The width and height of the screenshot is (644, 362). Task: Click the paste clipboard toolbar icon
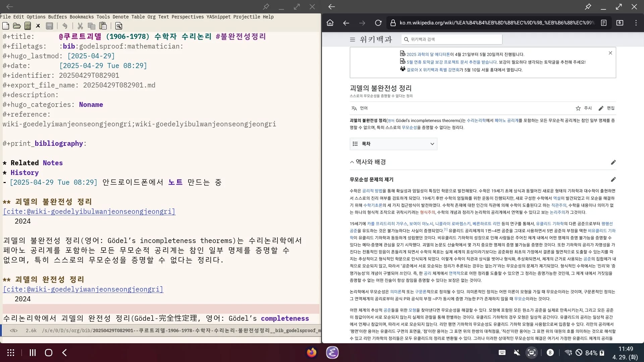[103, 26]
